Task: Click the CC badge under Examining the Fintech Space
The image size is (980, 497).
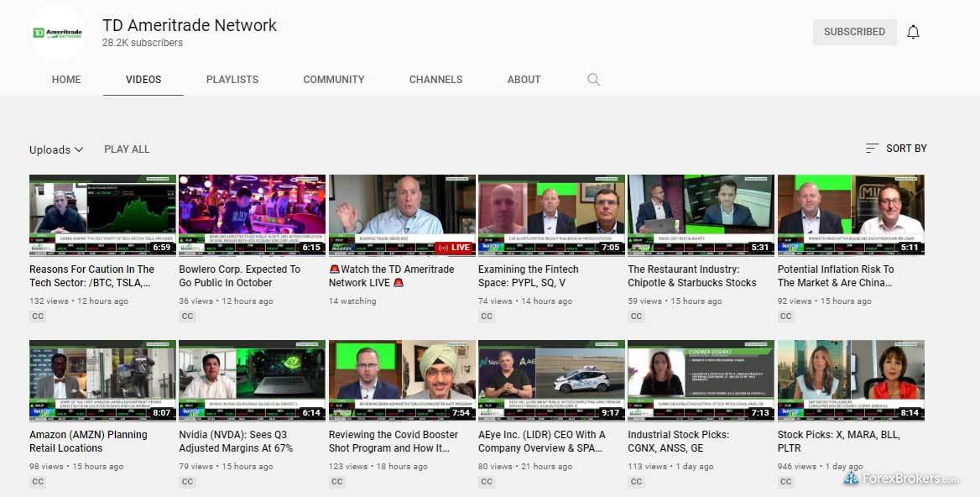Action: click(487, 317)
